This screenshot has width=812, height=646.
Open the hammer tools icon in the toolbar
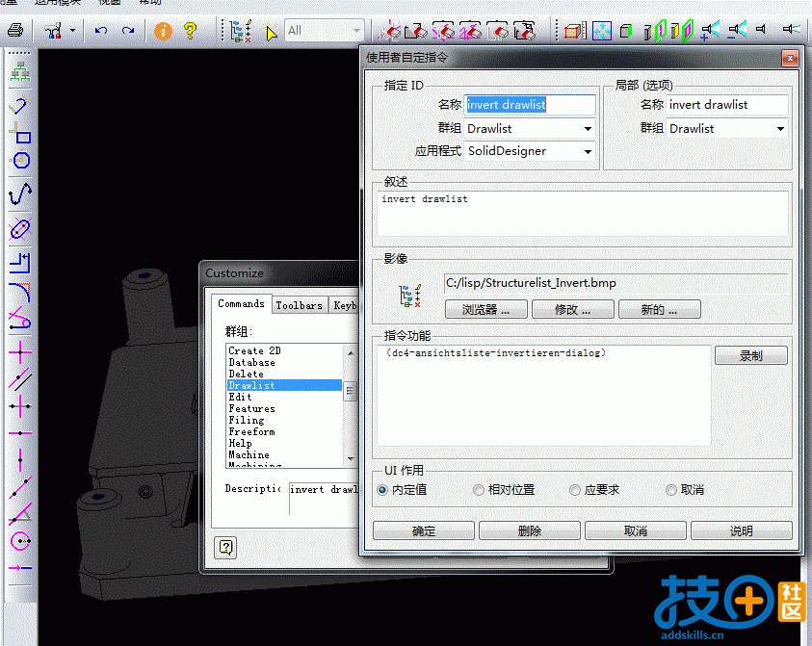pos(53,31)
